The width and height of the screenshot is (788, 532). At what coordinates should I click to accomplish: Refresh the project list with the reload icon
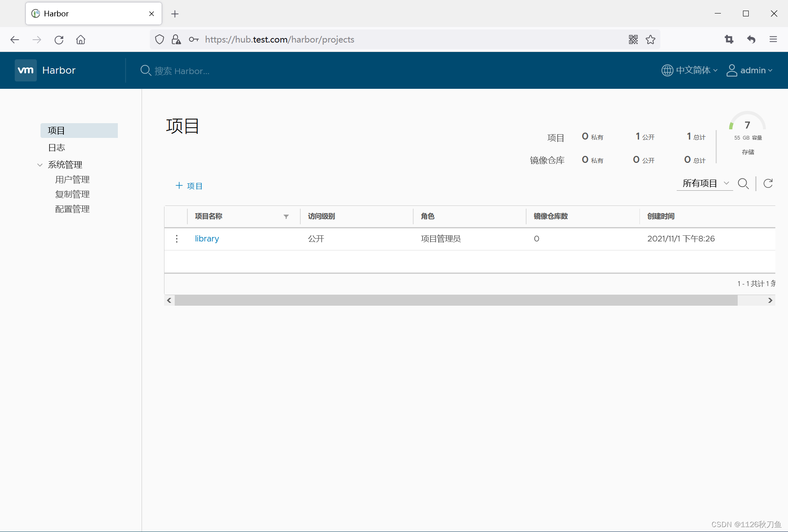pos(768,184)
